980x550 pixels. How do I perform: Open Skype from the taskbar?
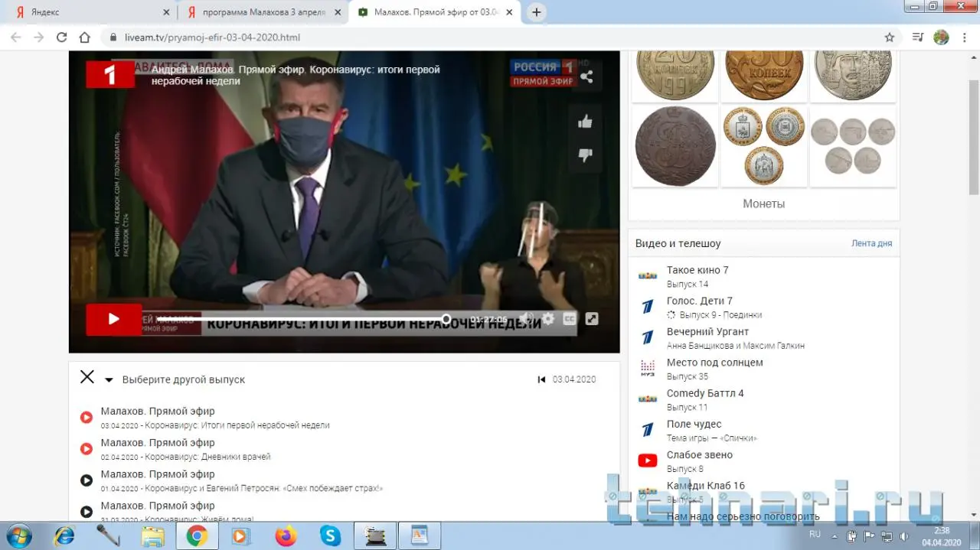pos(330,536)
